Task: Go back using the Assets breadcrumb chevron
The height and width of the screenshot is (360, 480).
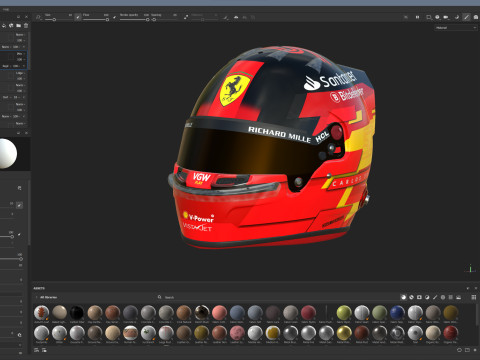Action: 36,297
